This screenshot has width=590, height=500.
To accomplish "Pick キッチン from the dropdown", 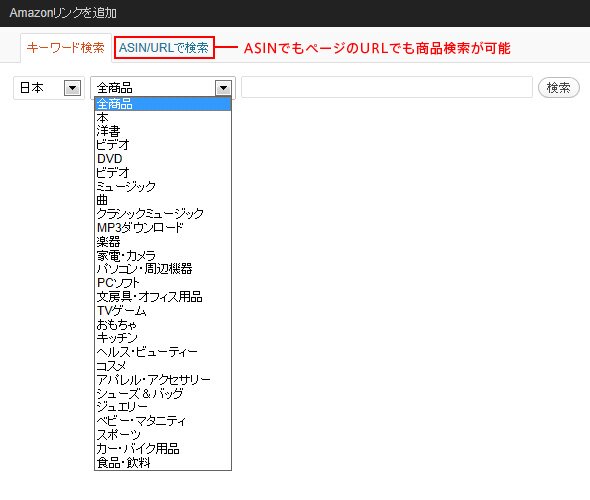I will 163,338.
